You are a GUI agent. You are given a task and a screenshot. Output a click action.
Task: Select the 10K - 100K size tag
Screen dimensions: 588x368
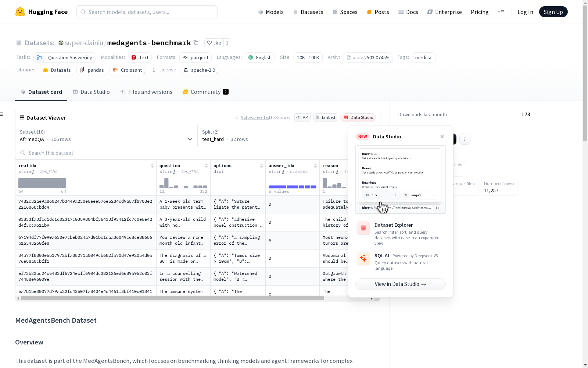pos(308,57)
